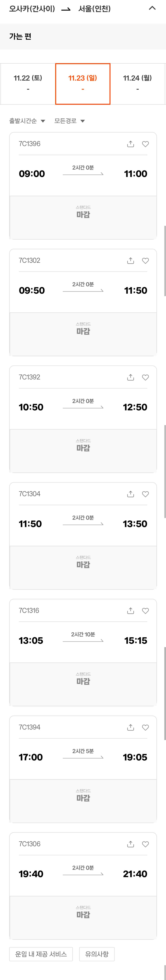Share flight 7C1306
Screen dimensions: 166x980
(131, 844)
